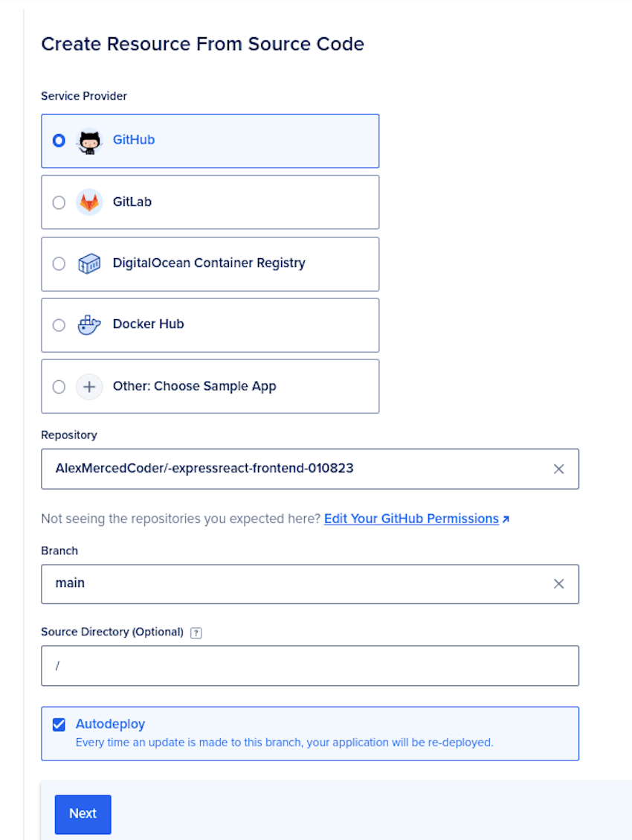The image size is (632, 840).
Task: Click the GitHub octocat icon
Action: (88, 141)
